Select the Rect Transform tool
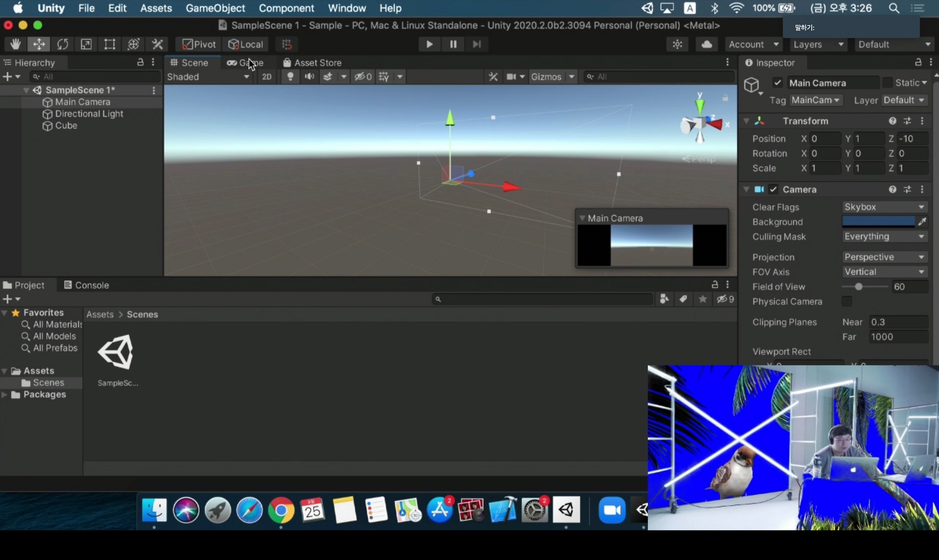 pyautogui.click(x=109, y=44)
